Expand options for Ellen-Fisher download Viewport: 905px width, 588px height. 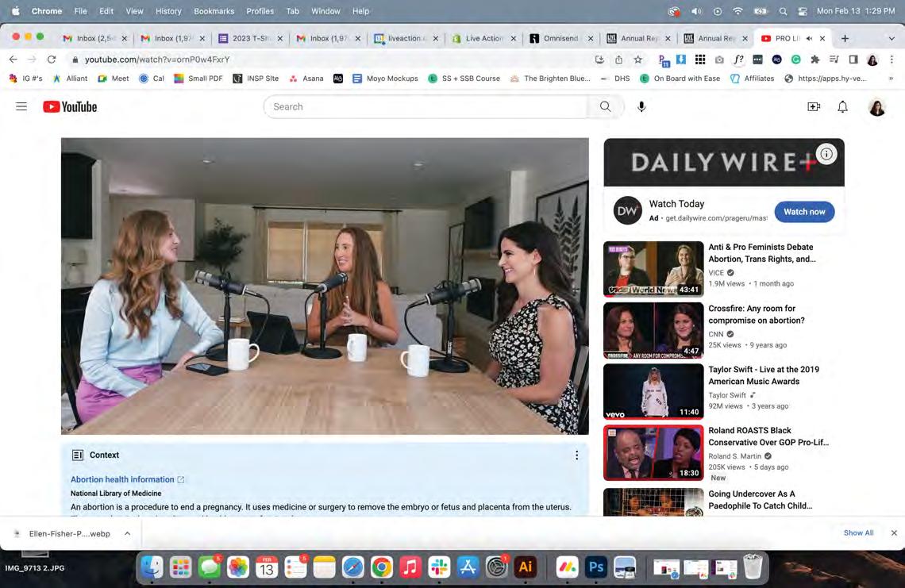127,534
